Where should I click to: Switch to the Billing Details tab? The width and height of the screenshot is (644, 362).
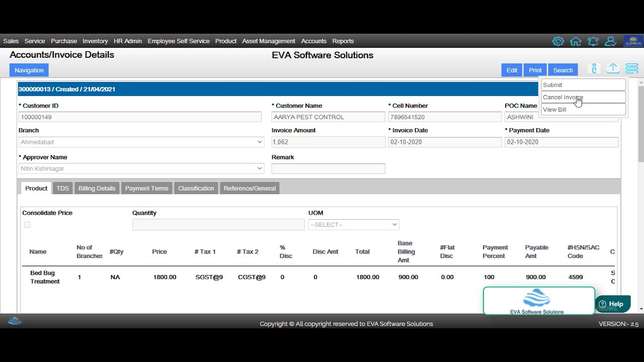coord(97,188)
